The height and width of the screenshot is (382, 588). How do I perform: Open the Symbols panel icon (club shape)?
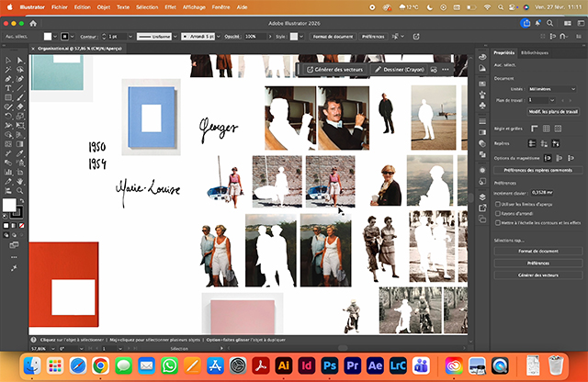click(x=482, y=106)
